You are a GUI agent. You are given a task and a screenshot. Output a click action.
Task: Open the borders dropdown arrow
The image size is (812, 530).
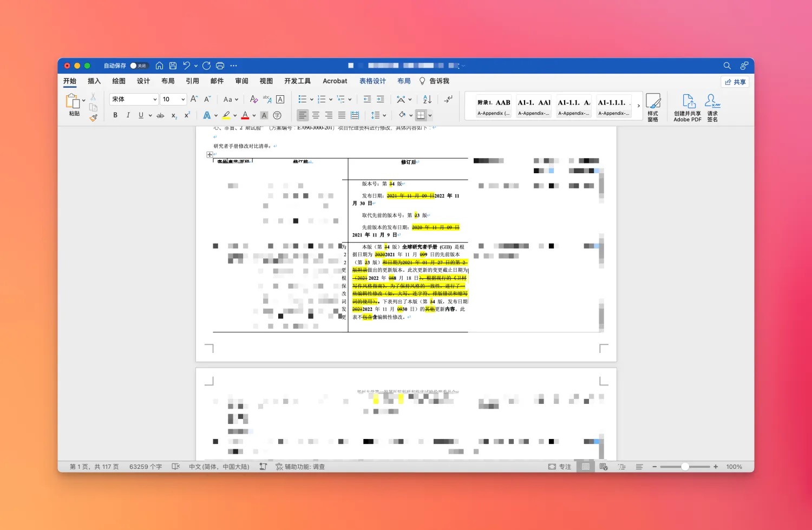pos(430,115)
